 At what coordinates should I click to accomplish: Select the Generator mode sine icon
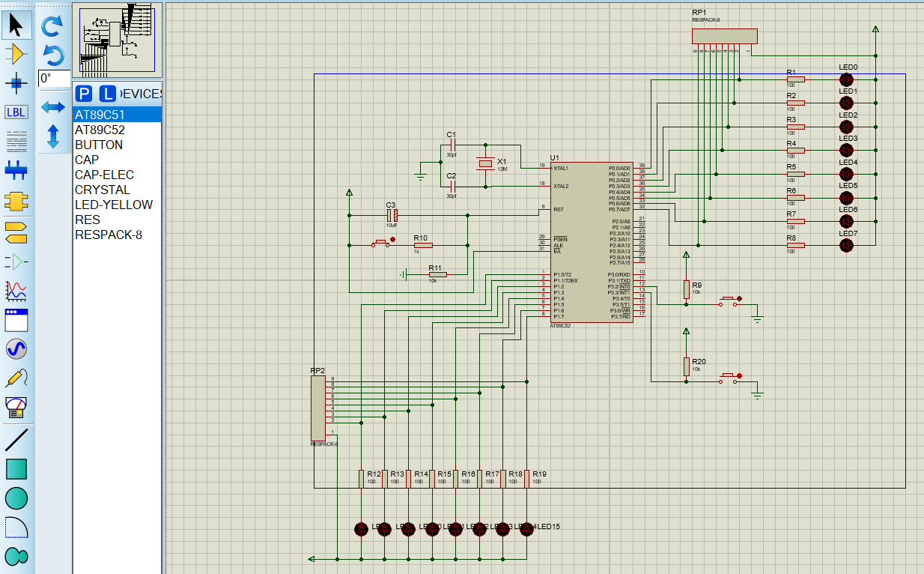(x=16, y=348)
